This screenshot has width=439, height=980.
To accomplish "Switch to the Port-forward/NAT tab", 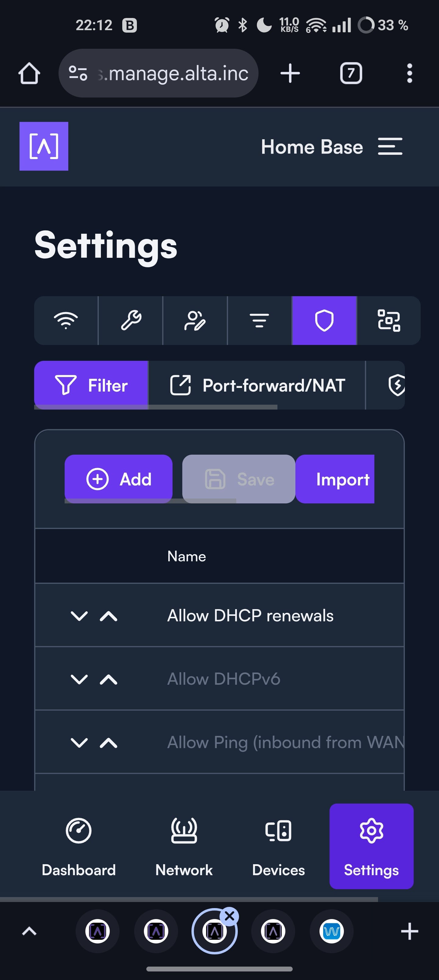I will [x=257, y=385].
